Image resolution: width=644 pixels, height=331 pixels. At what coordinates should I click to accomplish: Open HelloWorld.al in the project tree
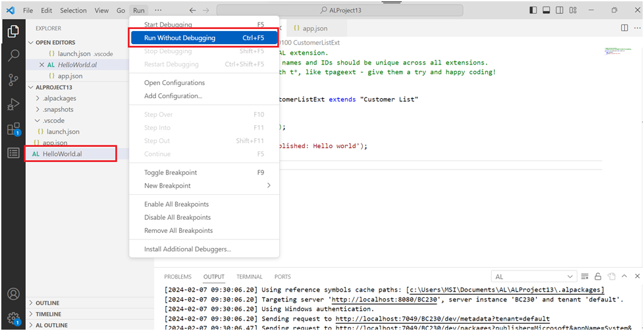click(63, 154)
